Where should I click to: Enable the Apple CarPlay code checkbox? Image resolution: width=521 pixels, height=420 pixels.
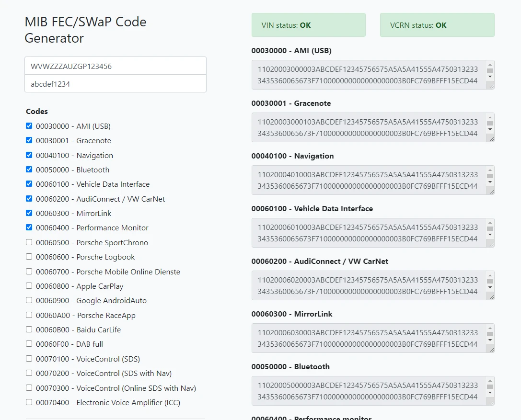click(x=29, y=286)
